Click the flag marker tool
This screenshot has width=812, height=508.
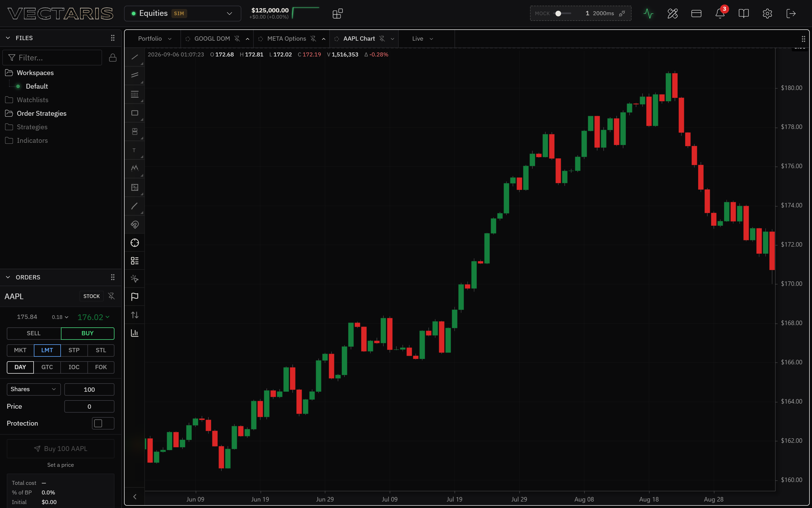(x=134, y=297)
